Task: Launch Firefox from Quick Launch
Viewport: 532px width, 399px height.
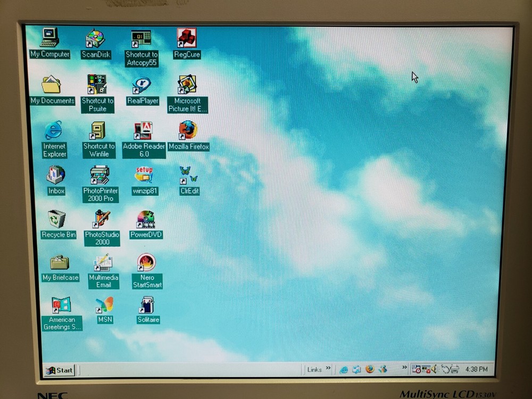Action: (370, 369)
